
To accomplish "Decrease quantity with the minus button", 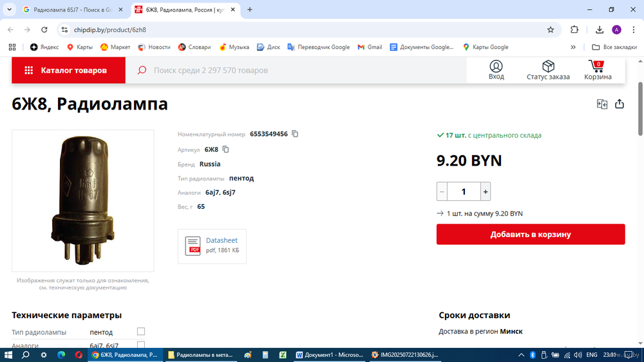I will click(x=442, y=191).
